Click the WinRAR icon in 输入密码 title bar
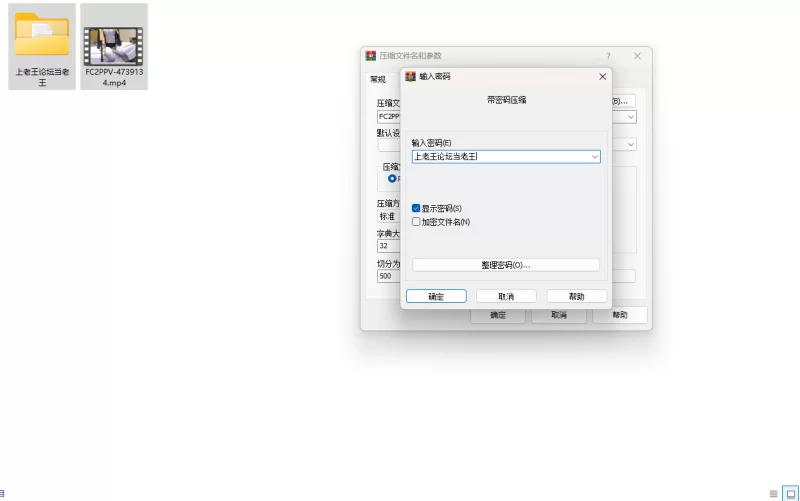 [x=411, y=77]
